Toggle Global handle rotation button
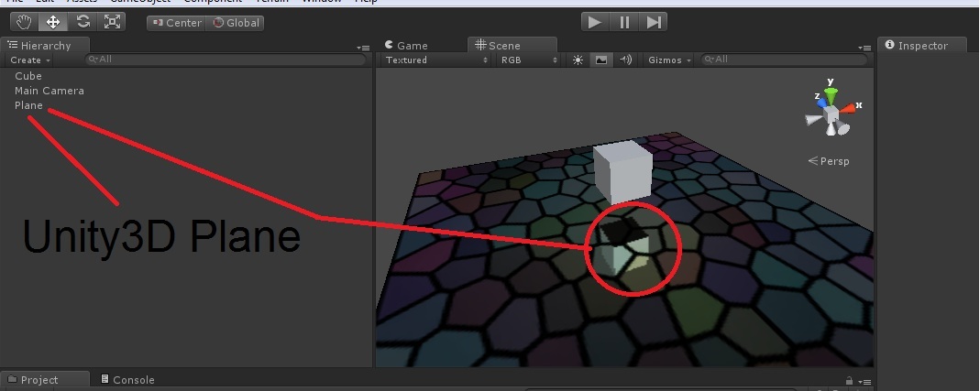Screen dimensions: 980x391 (236, 23)
